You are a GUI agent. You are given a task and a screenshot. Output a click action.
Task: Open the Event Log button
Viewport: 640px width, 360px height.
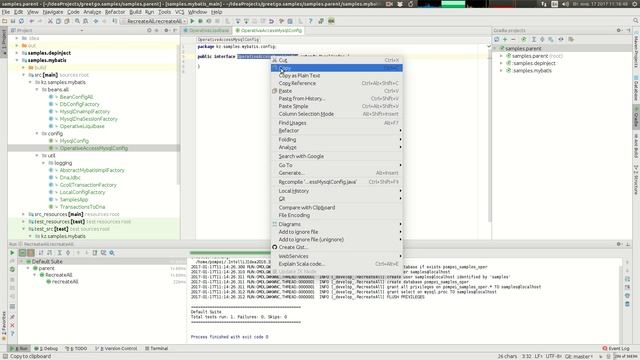tap(616, 349)
